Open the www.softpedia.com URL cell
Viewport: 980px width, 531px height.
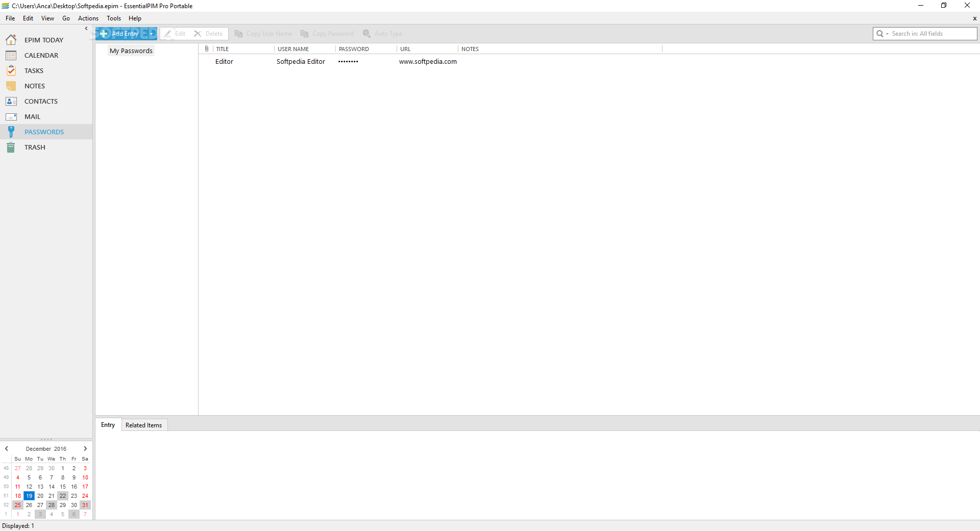click(428, 61)
